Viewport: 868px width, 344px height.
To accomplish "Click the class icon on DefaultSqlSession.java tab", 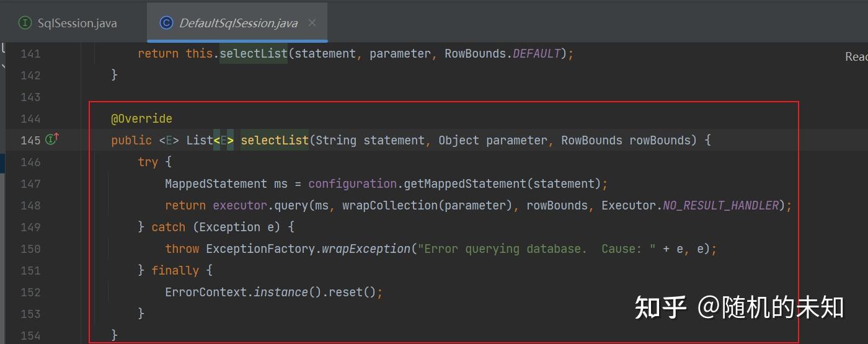I will [166, 23].
